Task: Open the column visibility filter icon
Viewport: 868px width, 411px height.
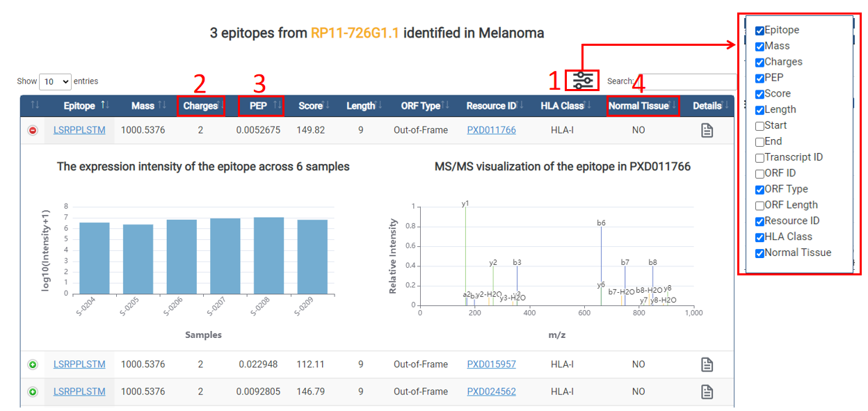Action: point(582,81)
